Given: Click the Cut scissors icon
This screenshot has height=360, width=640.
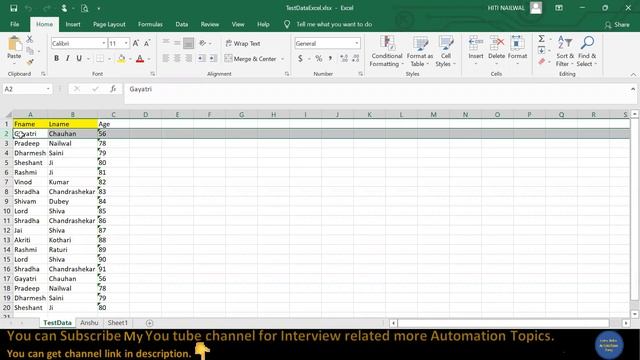Looking at the screenshot, I should [29, 39].
